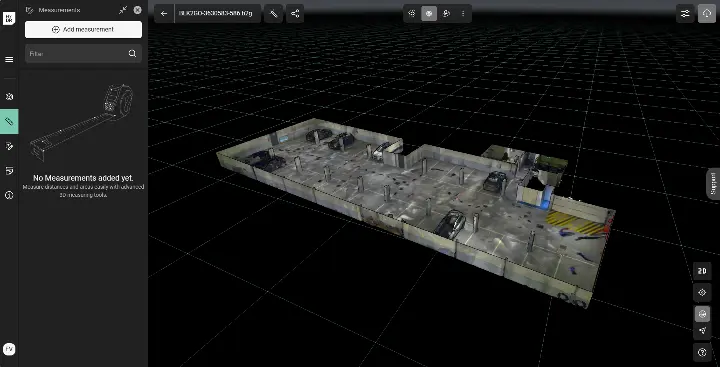Screen dimensions: 720x367
Task: Select the first view-mode icon in top center toolbar
Action: tap(412, 14)
